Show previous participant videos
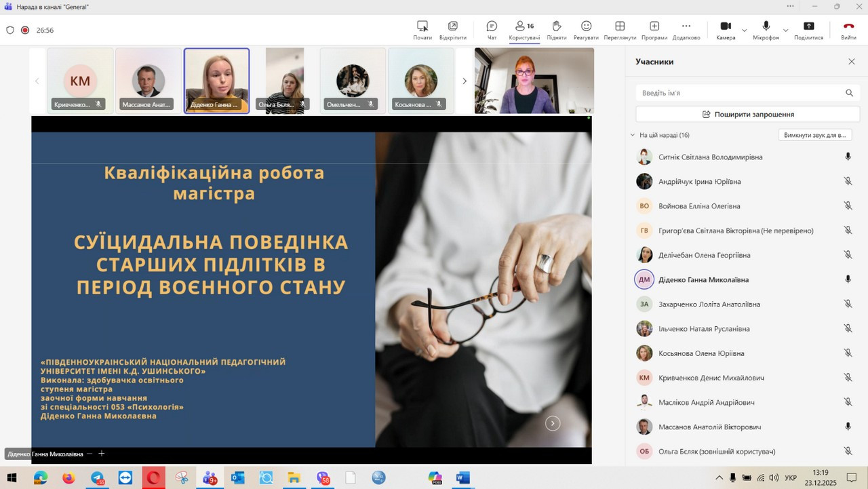This screenshot has height=489, width=868. tap(37, 81)
